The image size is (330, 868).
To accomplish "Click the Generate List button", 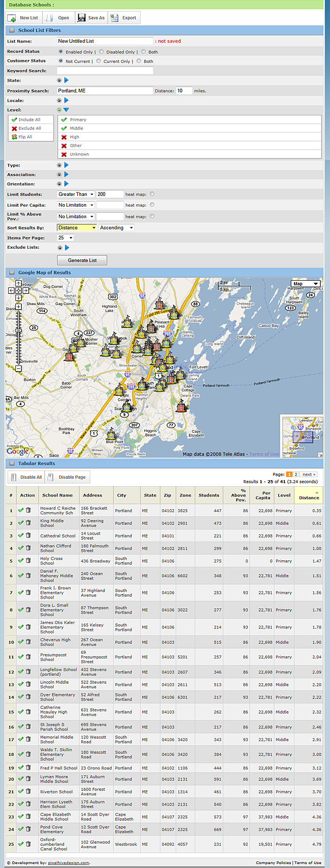I will [82, 260].
